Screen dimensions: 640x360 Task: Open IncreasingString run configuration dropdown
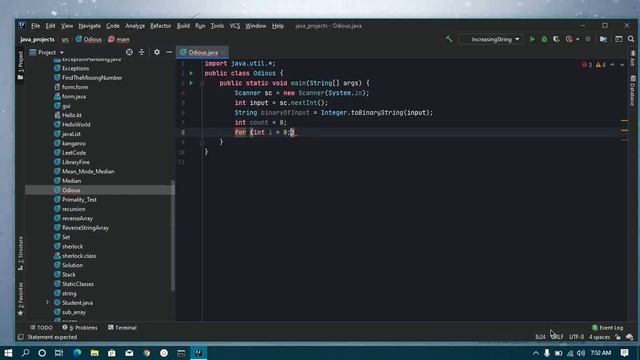point(491,39)
